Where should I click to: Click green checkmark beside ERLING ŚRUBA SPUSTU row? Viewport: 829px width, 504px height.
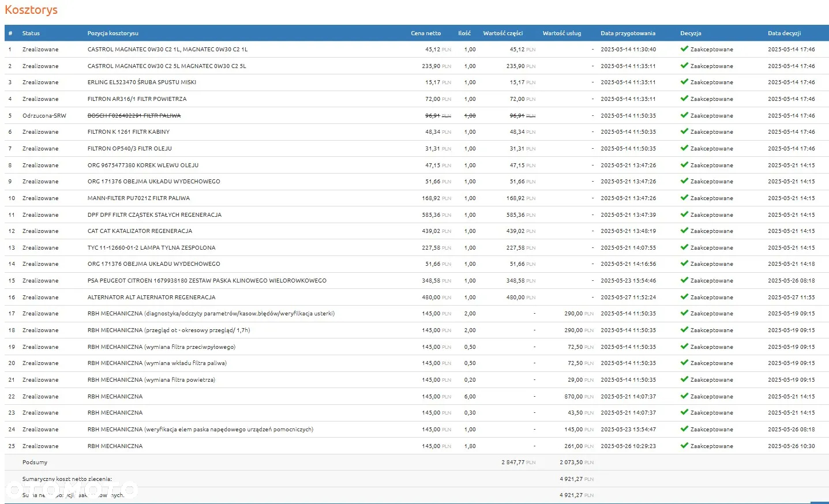(684, 82)
